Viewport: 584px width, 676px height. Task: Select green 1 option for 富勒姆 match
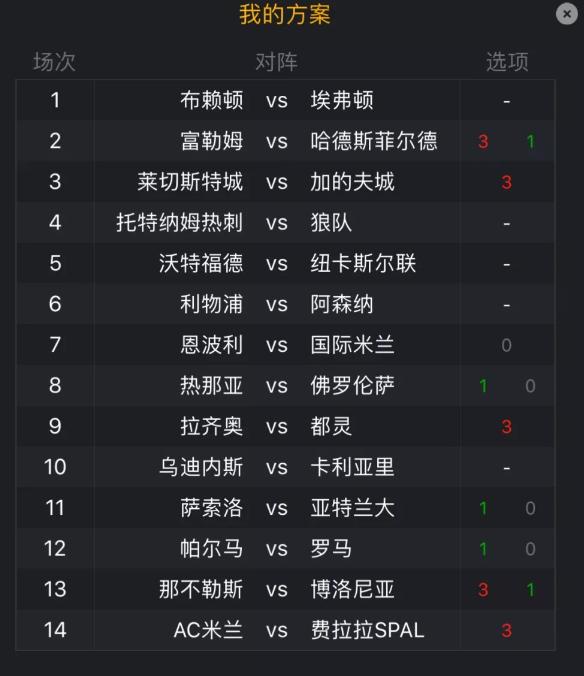pyautogui.click(x=531, y=141)
